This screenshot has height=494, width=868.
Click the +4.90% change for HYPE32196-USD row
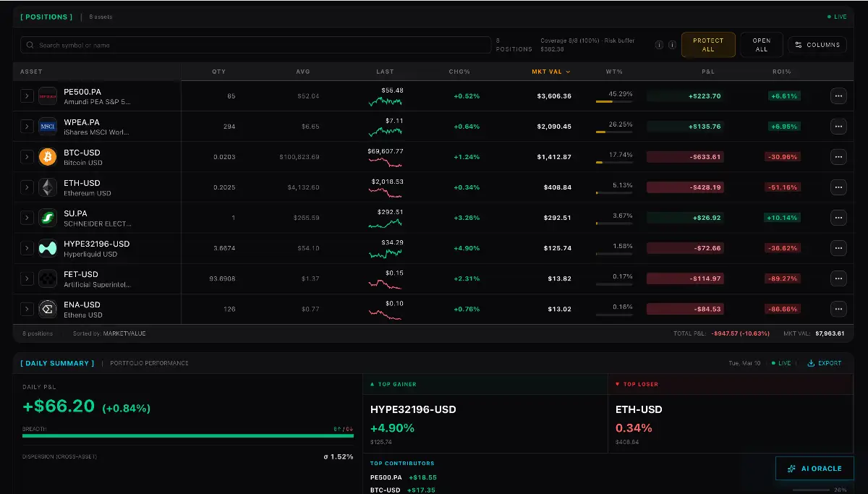pyautogui.click(x=467, y=248)
